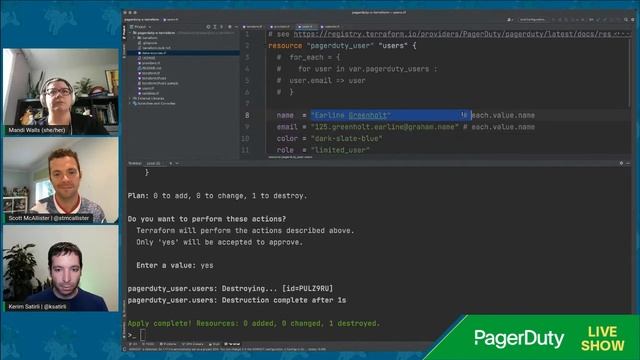The height and width of the screenshot is (360, 640).
Task: Click the resource "pagerduty_user" declaration line
Action: pos(342,46)
